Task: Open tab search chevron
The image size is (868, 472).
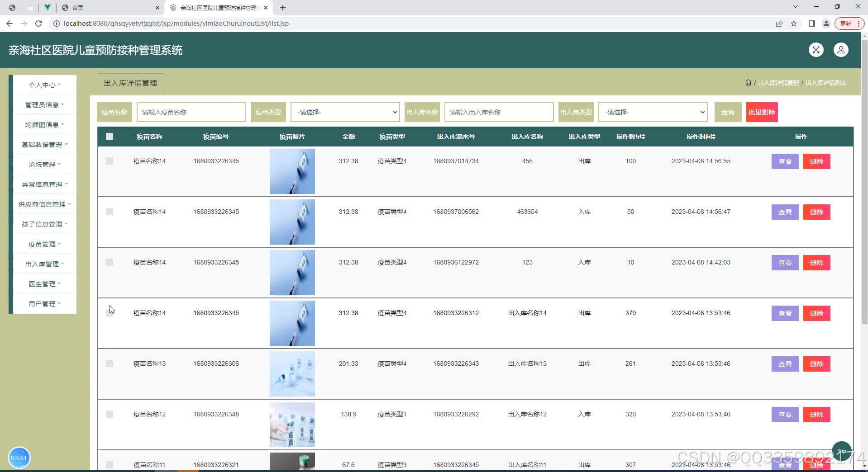Action: tap(795, 7)
